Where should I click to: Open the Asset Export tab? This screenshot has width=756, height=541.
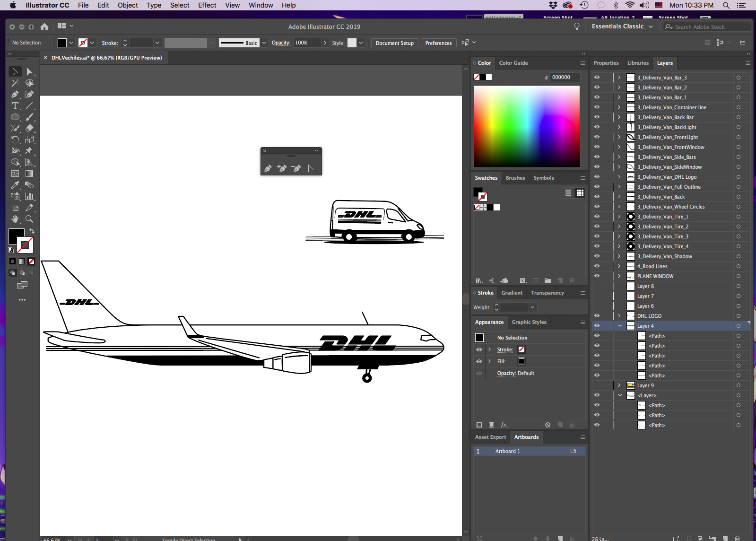pyautogui.click(x=490, y=437)
